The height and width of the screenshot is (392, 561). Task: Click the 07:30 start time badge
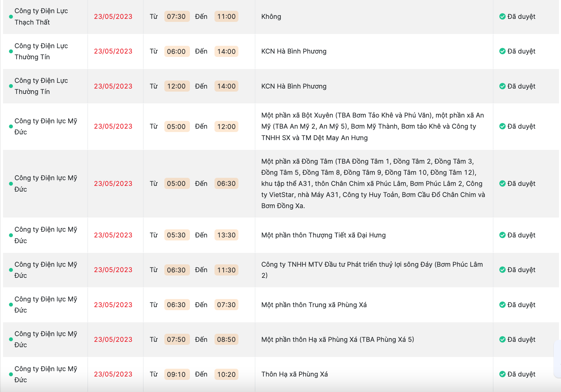(176, 17)
